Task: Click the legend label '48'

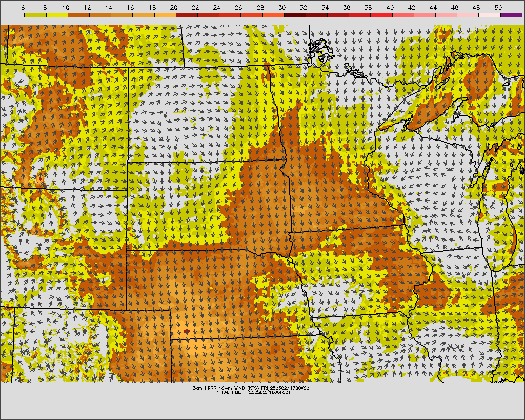Action: [x=476, y=7]
